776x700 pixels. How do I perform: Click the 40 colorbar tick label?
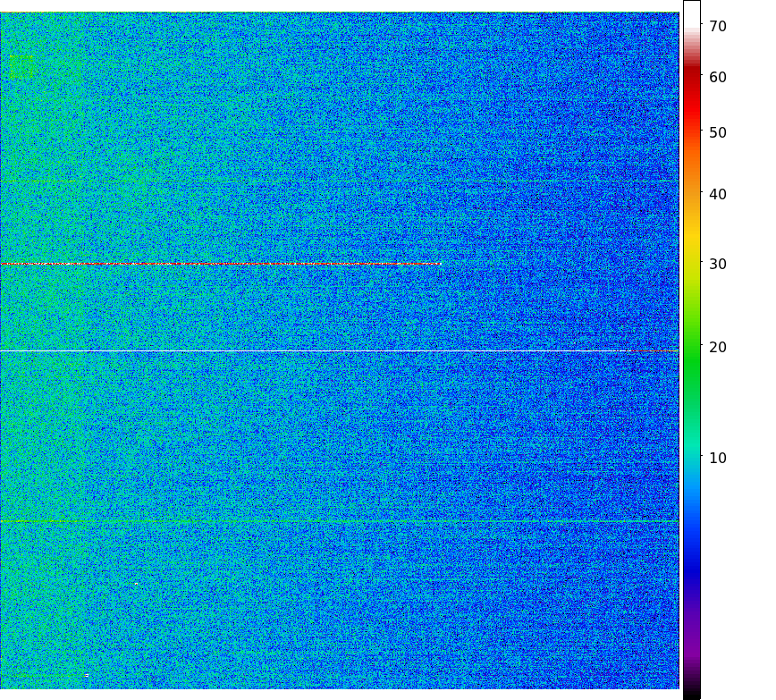pos(717,194)
